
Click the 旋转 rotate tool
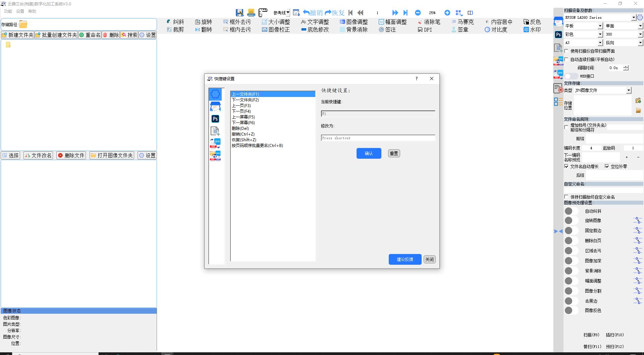tap(203, 22)
